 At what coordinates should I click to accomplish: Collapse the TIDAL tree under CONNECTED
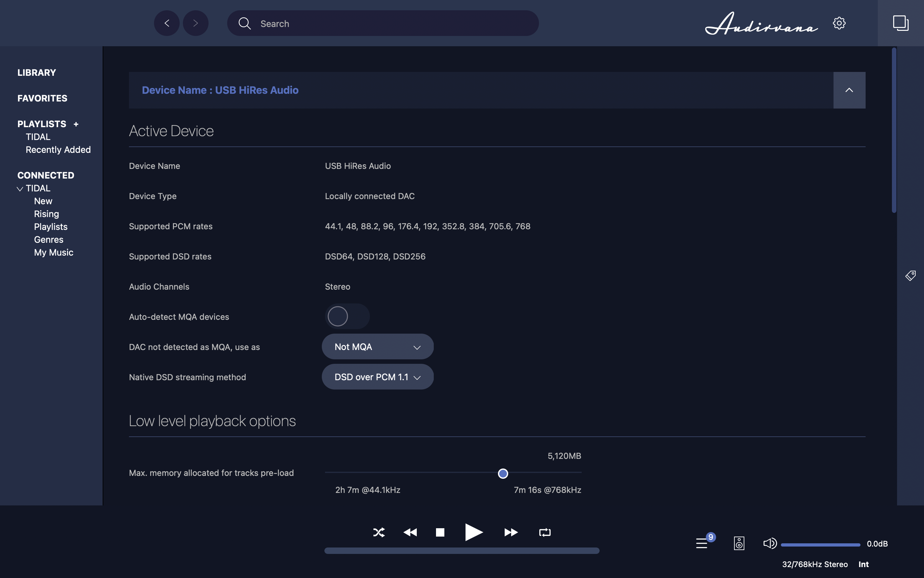[x=20, y=189]
